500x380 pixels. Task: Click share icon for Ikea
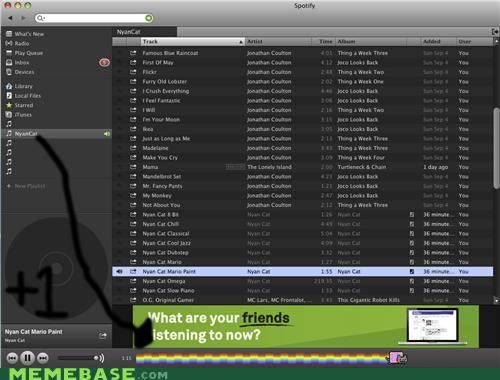[133, 129]
